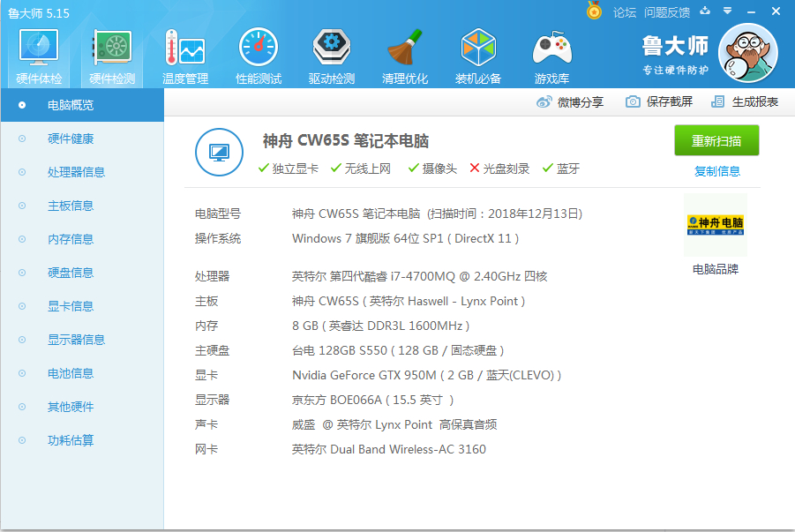Click the round computer monitor icon
Image resolution: width=795 pixels, height=532 pixels.
coord(219,152)
